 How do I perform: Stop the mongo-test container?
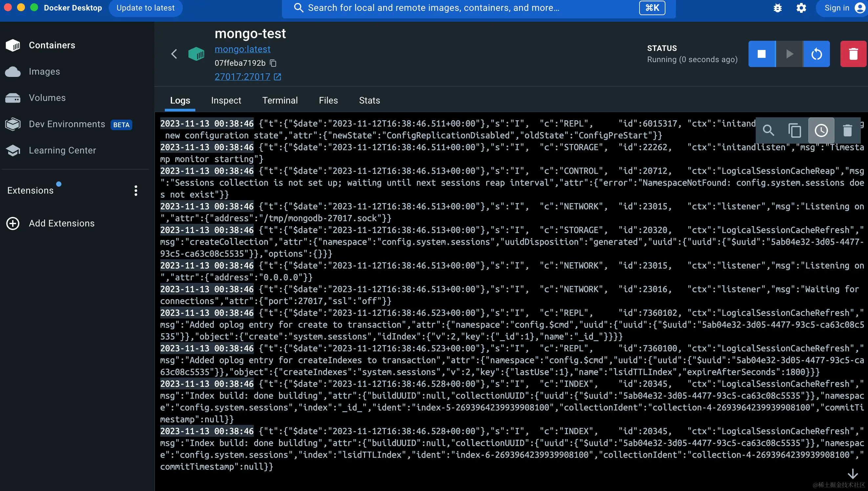(x=762, y=54)
